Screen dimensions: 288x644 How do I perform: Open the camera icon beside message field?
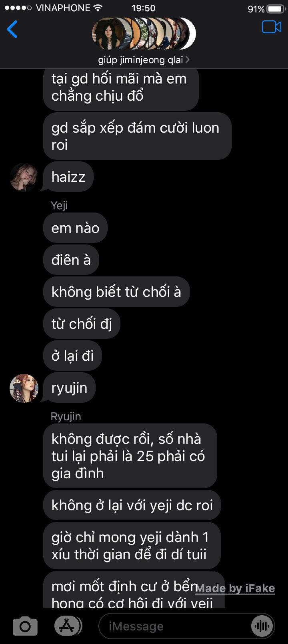(x=25, y=626)
